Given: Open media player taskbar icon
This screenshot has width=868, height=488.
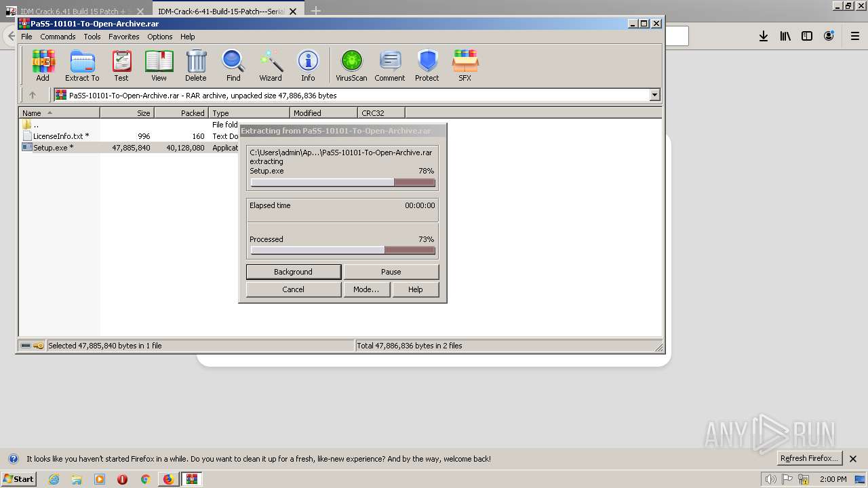Looking at the screenshot, I should pyautogui.click(x=100, y=479).
